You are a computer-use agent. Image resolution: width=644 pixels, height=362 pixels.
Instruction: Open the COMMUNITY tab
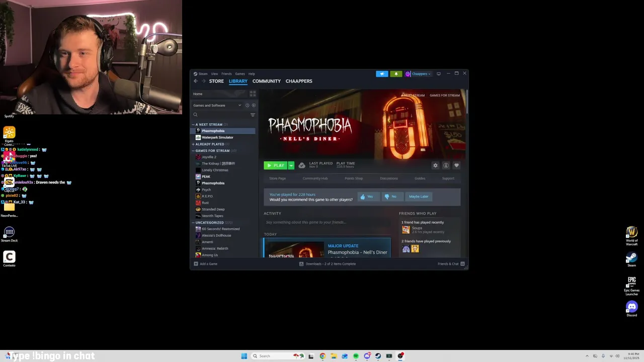pos(267,81)
